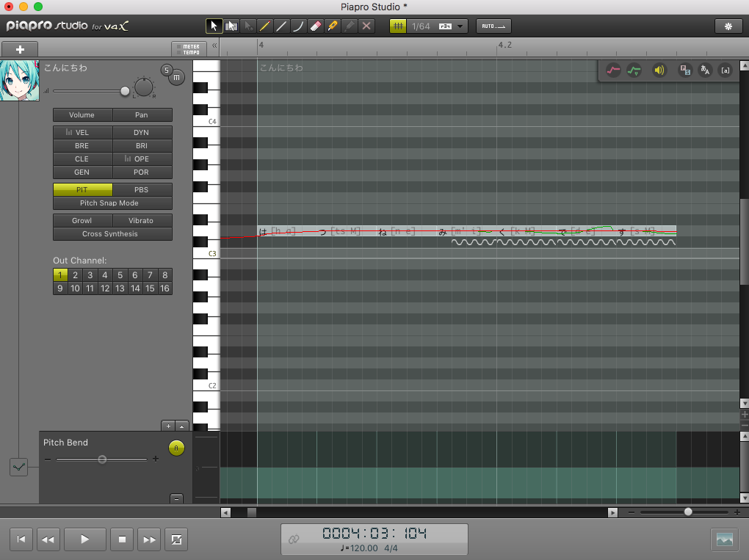Screen dimensions: 749x560
Task: Toggle the green vibrato pitch curve icon
Action: click(x=634, y=70)
